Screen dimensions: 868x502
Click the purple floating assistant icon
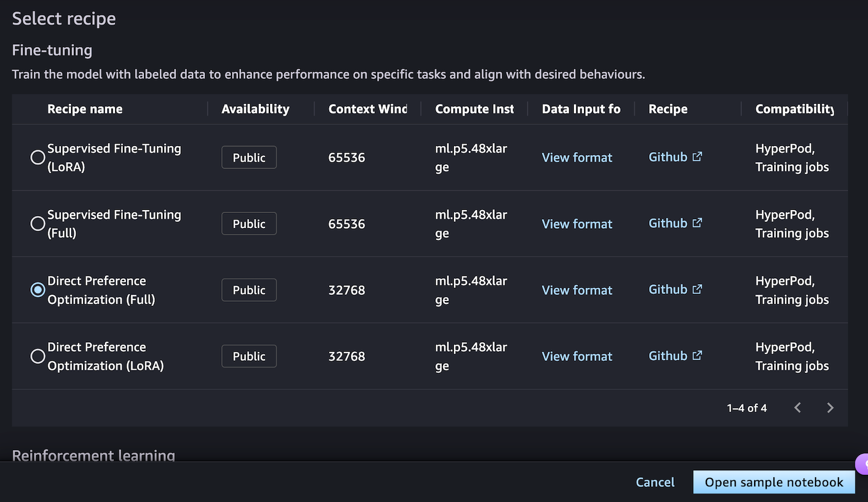pos(863,464)
